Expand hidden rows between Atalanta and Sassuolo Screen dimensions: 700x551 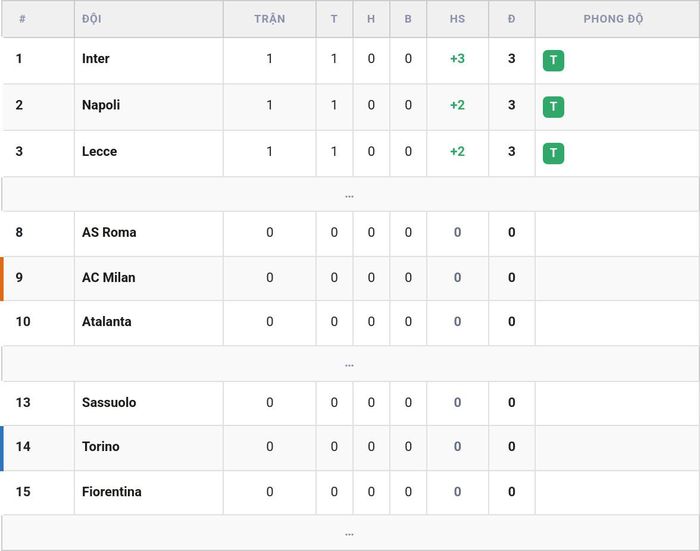[350, 363]
